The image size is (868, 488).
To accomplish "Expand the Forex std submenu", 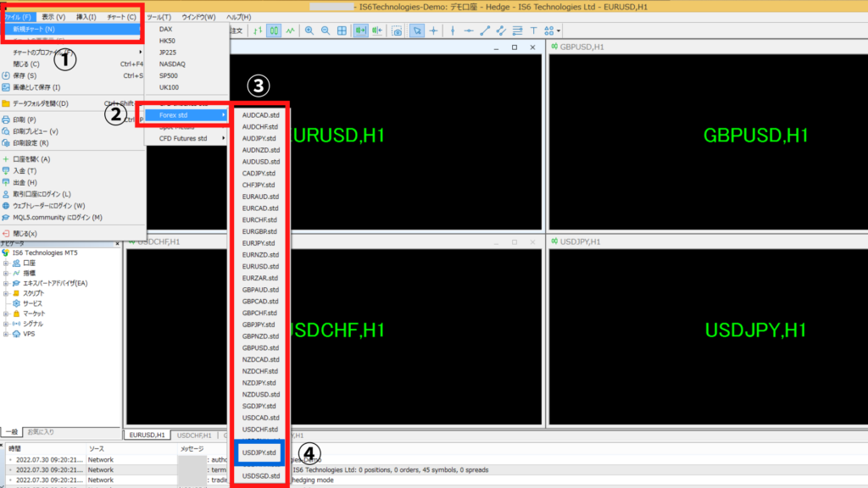I will pos(186,115).
